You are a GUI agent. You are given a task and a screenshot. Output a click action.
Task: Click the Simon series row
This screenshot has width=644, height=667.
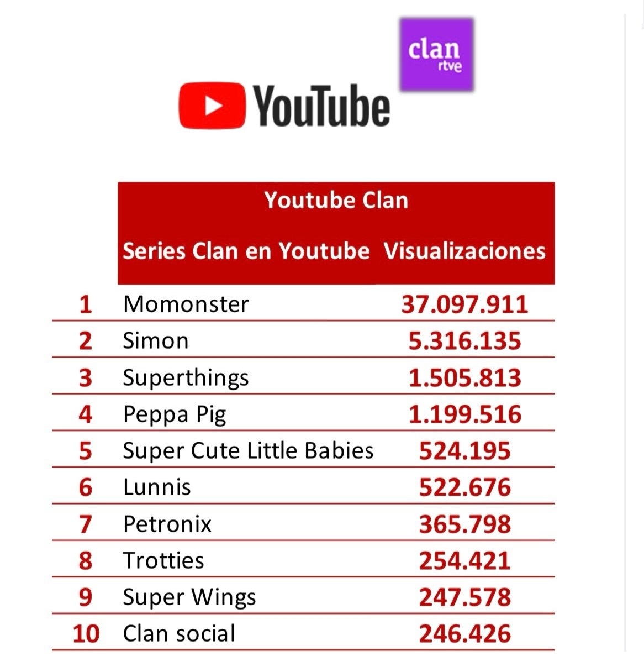[156, 340]
